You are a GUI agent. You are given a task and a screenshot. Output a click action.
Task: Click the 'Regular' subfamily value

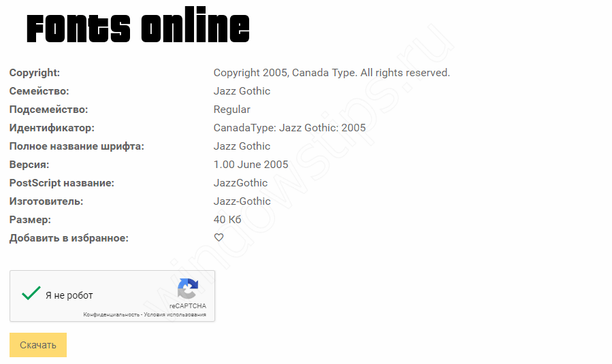pyautogui.click(x=232, y=110)
